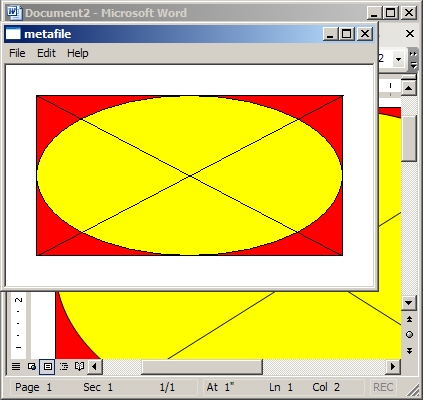
Task: Switch to Outline view in Word
Action: (x=64, y=367)
